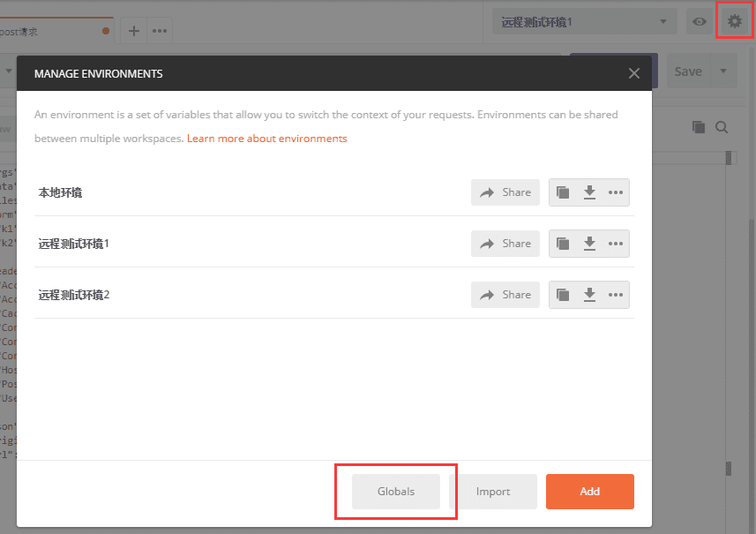This screenshot has height=534, width=756.
Task: Open Learn more about environments link
Action: [x=266, y=139]
